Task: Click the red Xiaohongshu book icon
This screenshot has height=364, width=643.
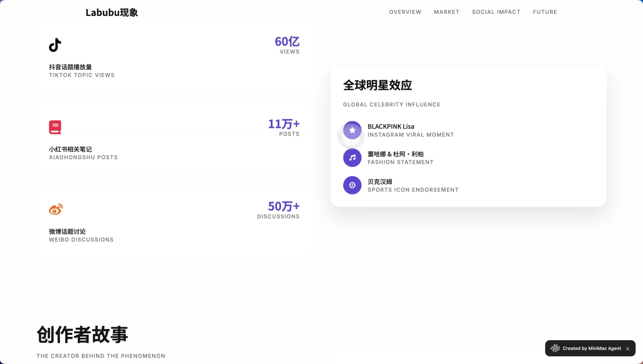Action: tap(55, 127)
